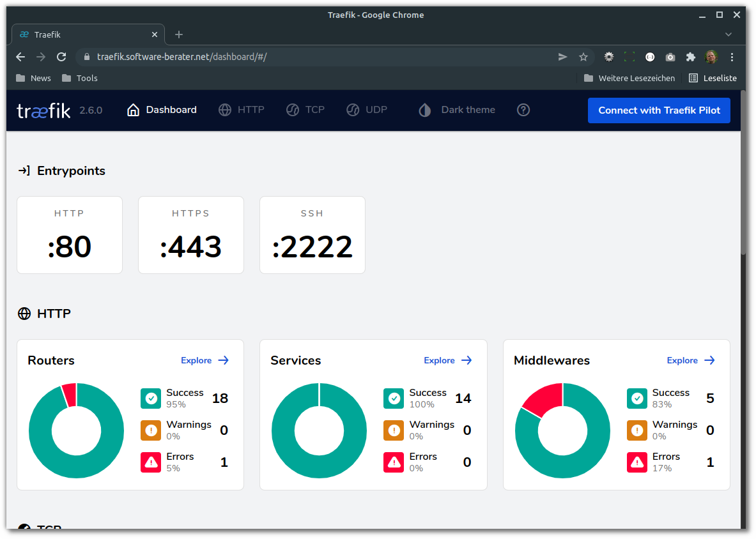Click the camera extension icon
The width and height of the screenshot is (756, 539).
tap(670, 57)
